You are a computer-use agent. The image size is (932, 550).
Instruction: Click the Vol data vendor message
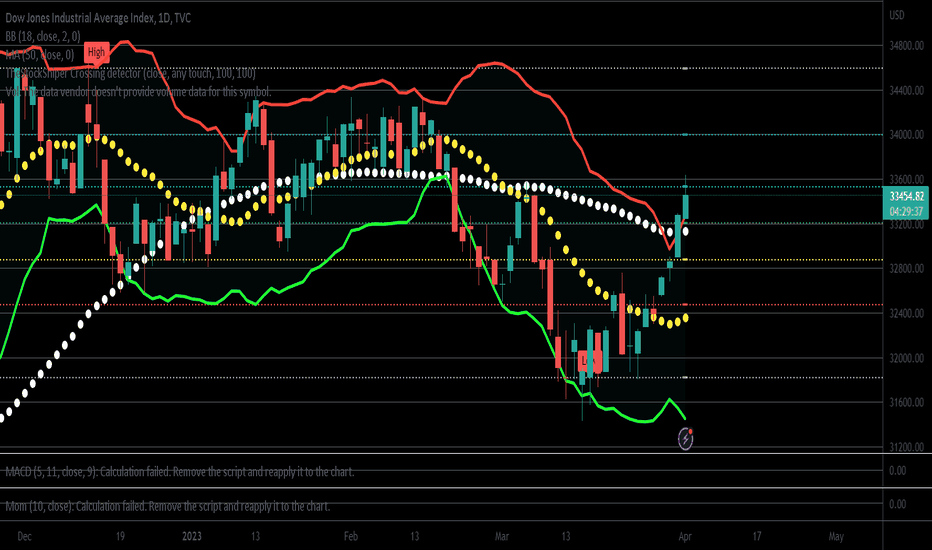138,92
